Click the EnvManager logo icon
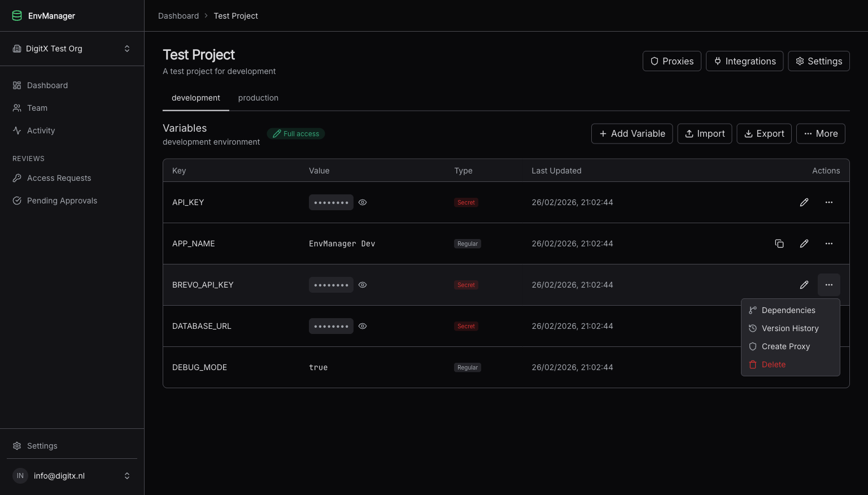Image resolution: width=868 pixels, height=495 pixels. click(x=17, y=16)
